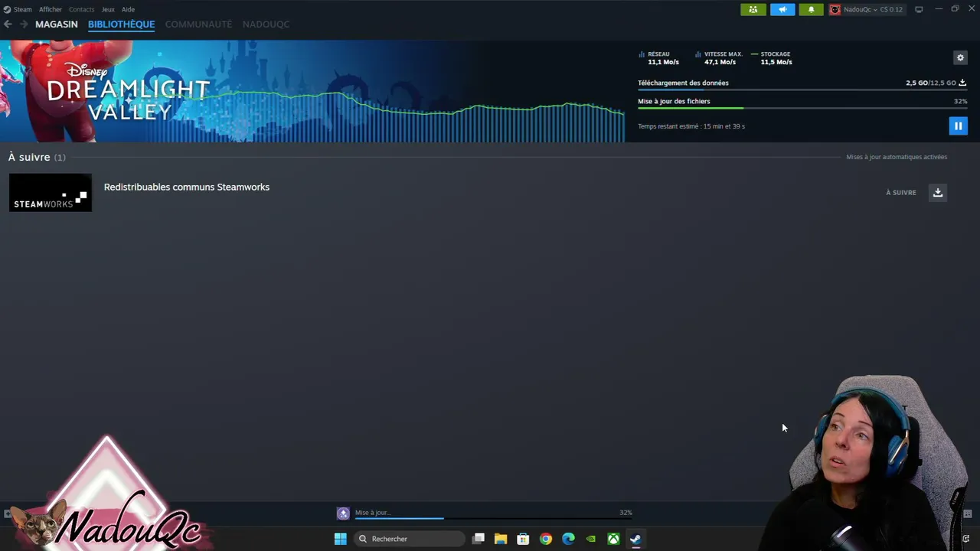980x551 pixels.
Task: Open the Windows Start menu
Action: (x=341, y=539)
